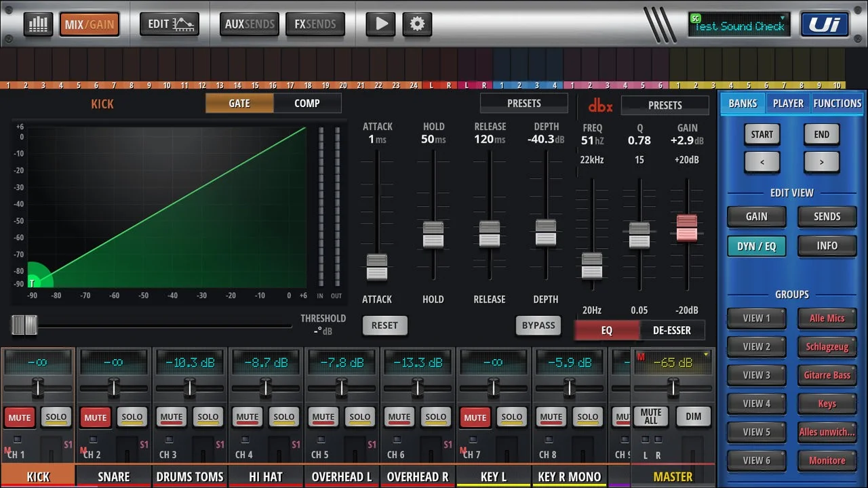
Task: Open the dbx compressor PRESETS list
Action: coord(665,104)
